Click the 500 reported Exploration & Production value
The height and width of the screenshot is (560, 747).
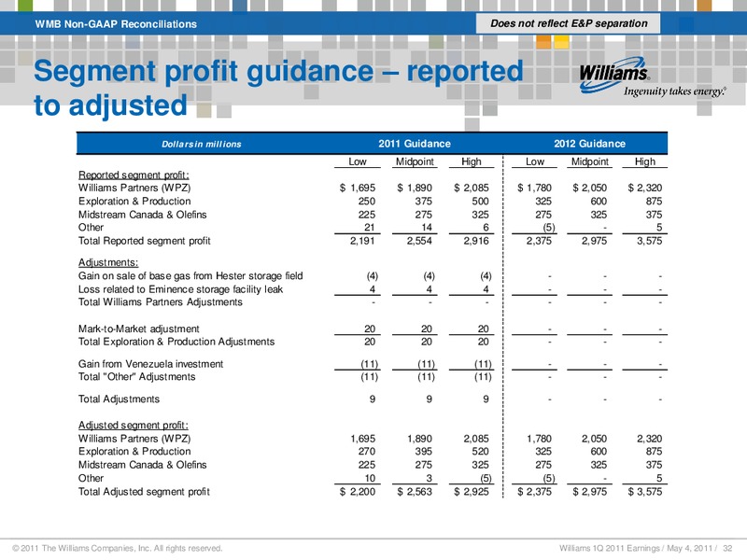coord(480,202)
